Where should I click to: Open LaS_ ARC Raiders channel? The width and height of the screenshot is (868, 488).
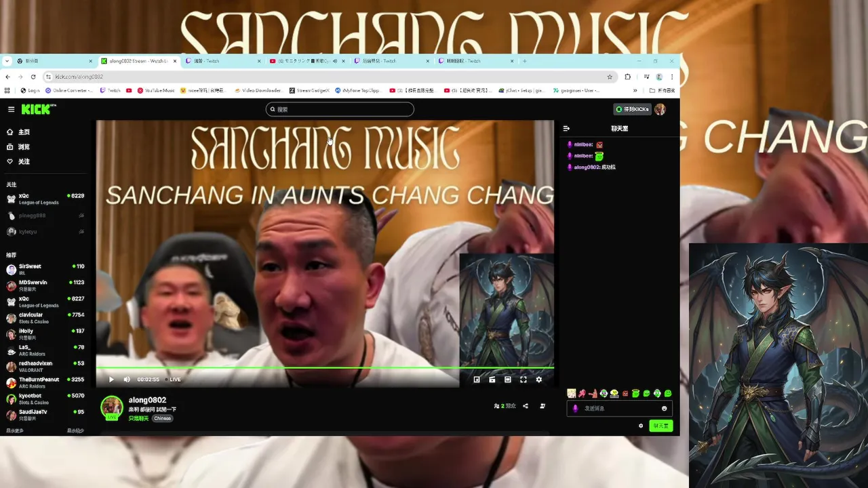pyautogui.click(x=45, y=350)
